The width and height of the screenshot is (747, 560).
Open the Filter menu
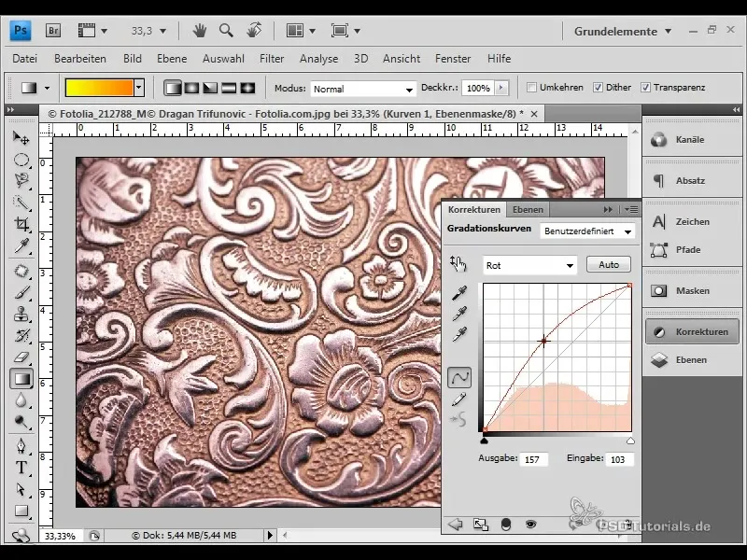[272, 59]
